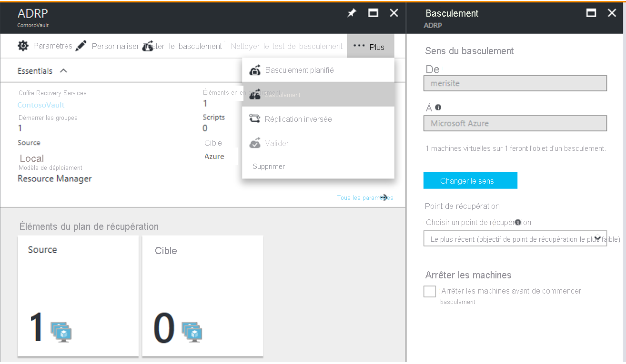626x364 pixels.
Task: Select Supprimer menu entry
Action: click(318, 167)
